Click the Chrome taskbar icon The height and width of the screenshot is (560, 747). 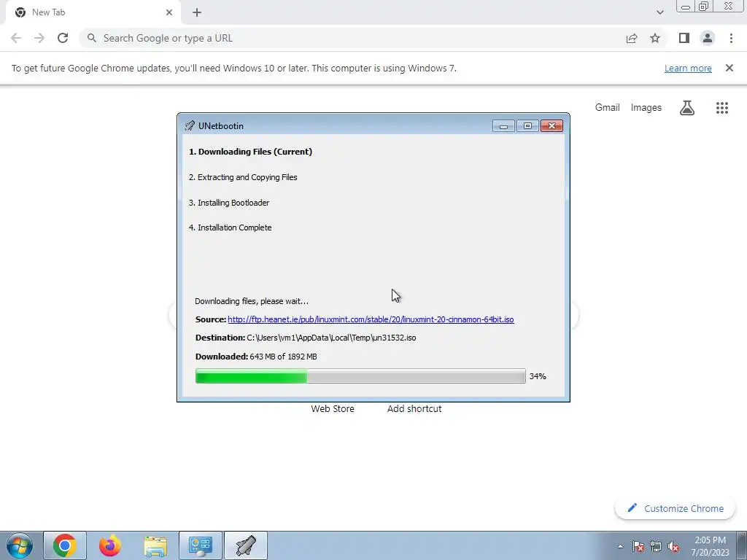[x=65, y=545]
